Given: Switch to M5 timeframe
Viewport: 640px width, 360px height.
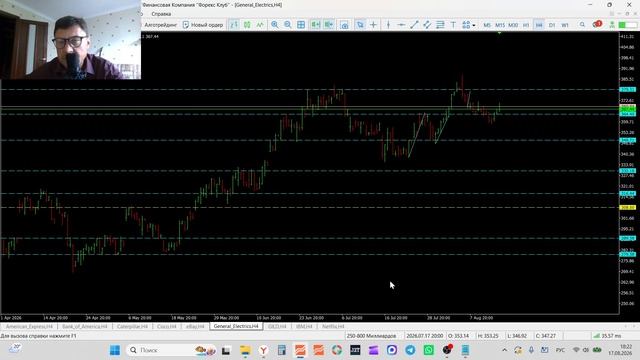Looking at the screenshot, I should (x=487, y=25).
